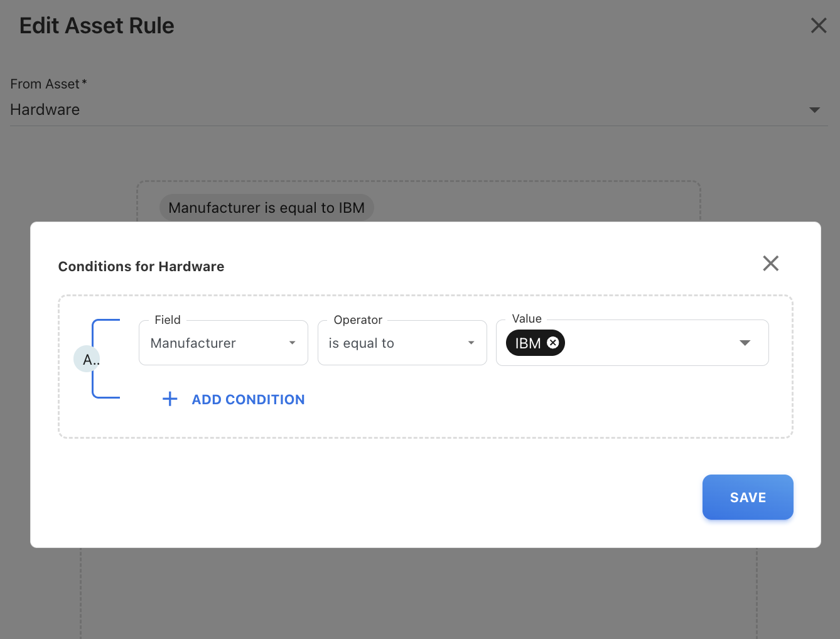Image resolution: width=840 pixels, height=639 pixels.
Task: Open the Field dropdown showing Manufacturer
Action: [213, 343]
